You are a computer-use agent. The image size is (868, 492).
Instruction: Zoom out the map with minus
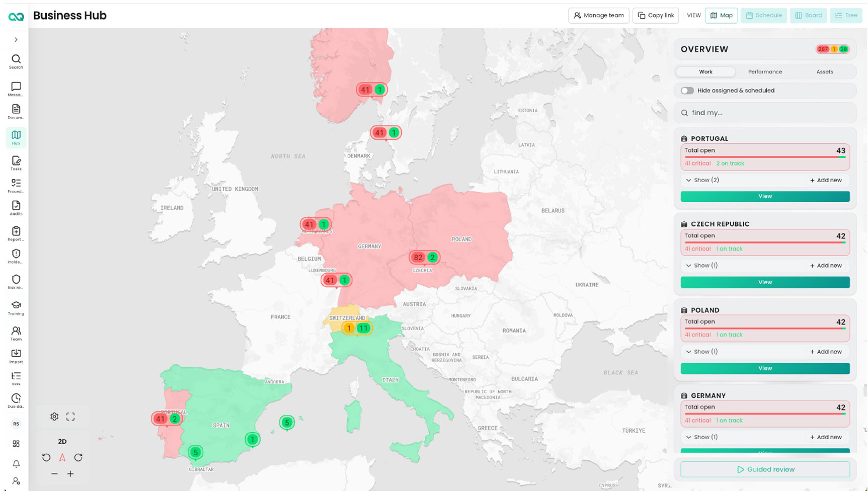pos(54,474)
